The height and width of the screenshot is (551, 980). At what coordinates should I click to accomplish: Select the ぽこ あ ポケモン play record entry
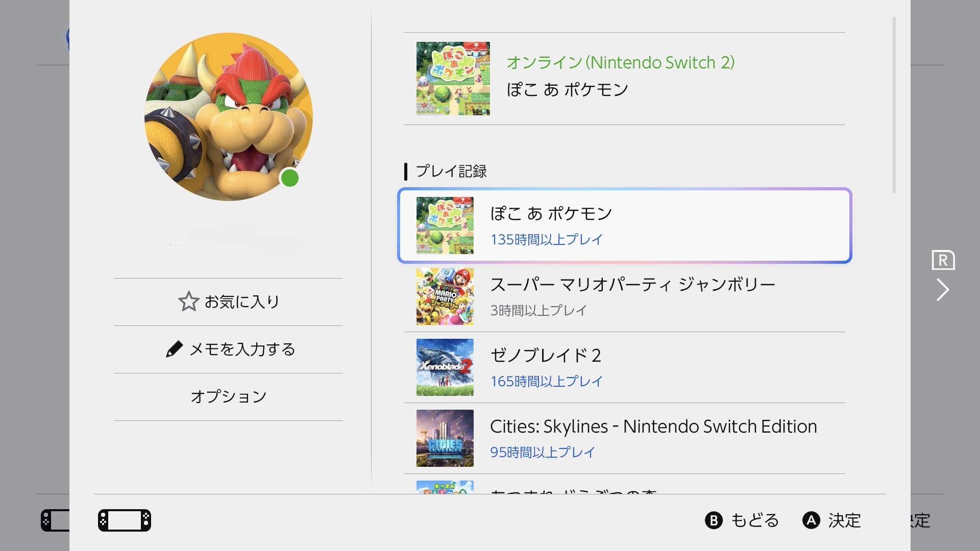(624, 226)
